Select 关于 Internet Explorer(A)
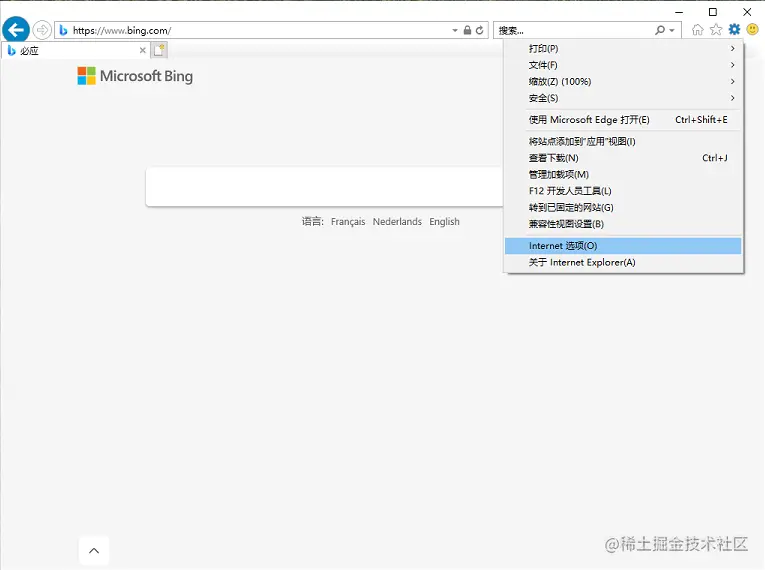The width and height of the screenshot is (765, 570). (x=624, y=263)
